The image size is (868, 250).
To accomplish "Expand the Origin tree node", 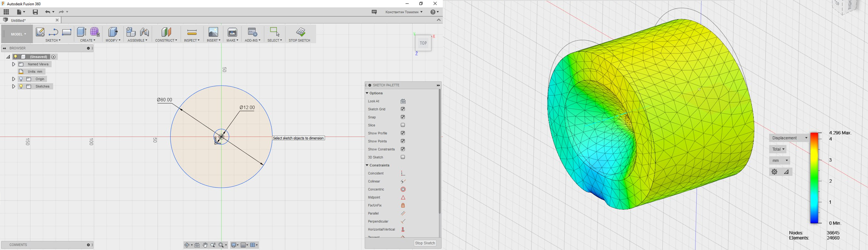I will pyautogui.click(x=14, y=79).
